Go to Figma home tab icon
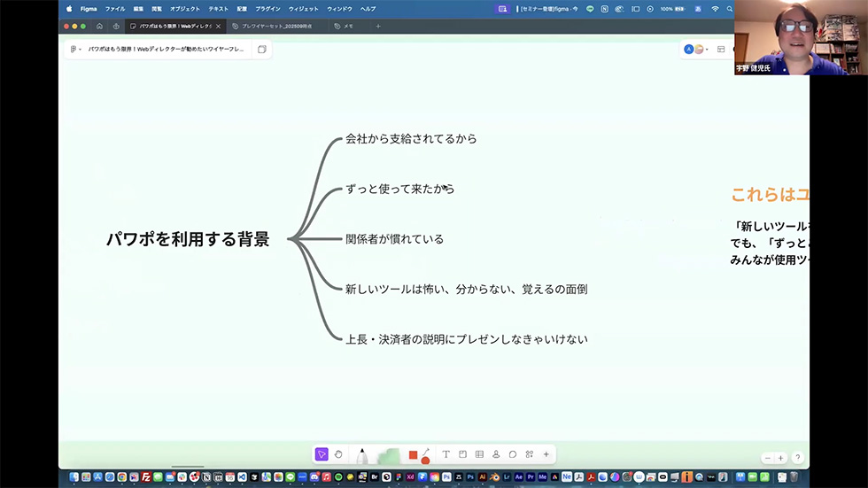 click(x=99, y=26)
